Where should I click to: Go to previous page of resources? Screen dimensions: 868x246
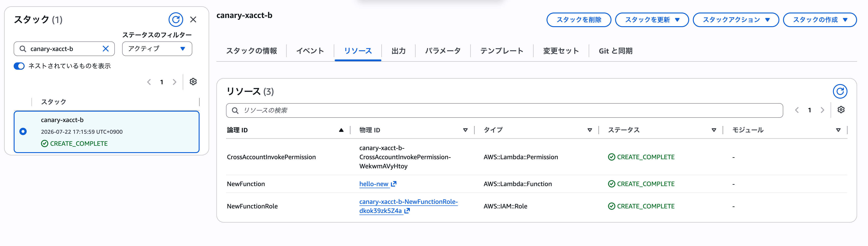click(797, 110)
